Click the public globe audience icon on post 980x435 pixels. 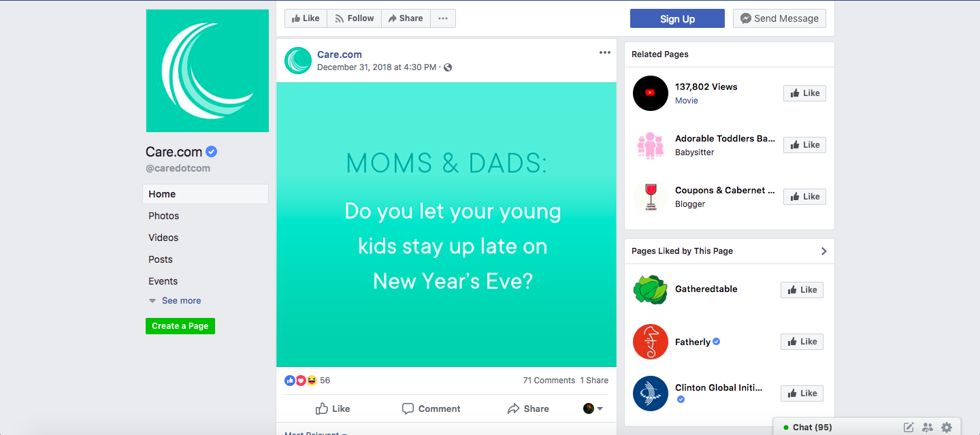tap(448, 67)
